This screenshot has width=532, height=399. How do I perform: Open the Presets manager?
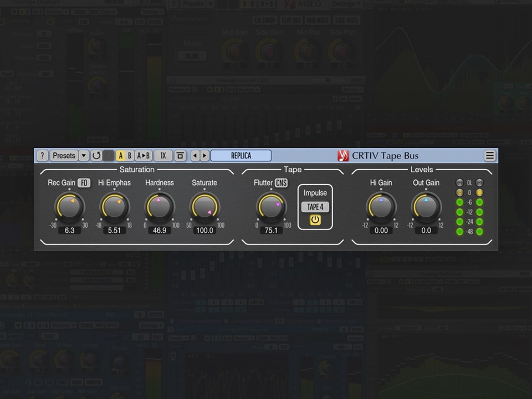[x=64, y=156]
